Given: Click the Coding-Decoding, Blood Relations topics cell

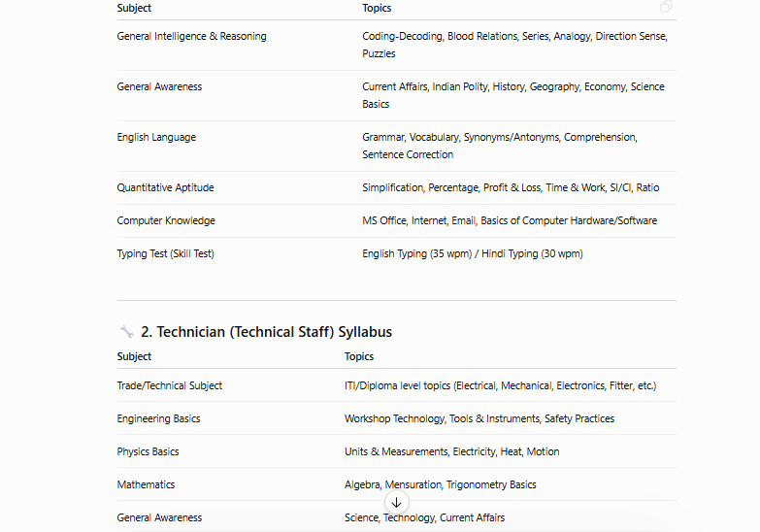Looking at the screenshot, I should tap(514, 45).
